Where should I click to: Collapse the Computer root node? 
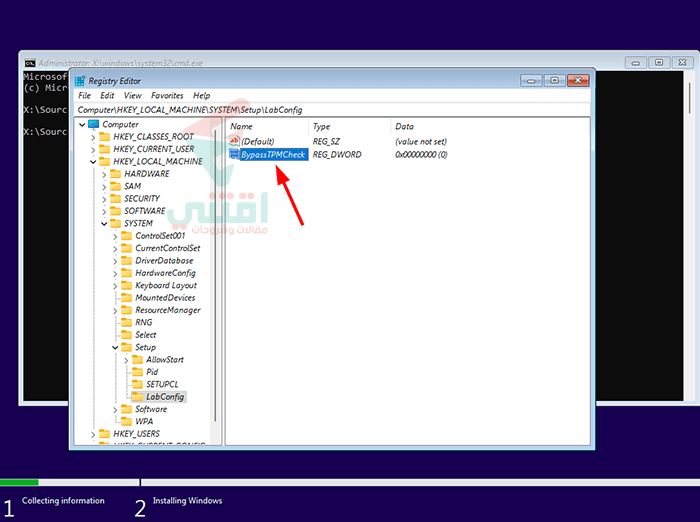[82, 125]
